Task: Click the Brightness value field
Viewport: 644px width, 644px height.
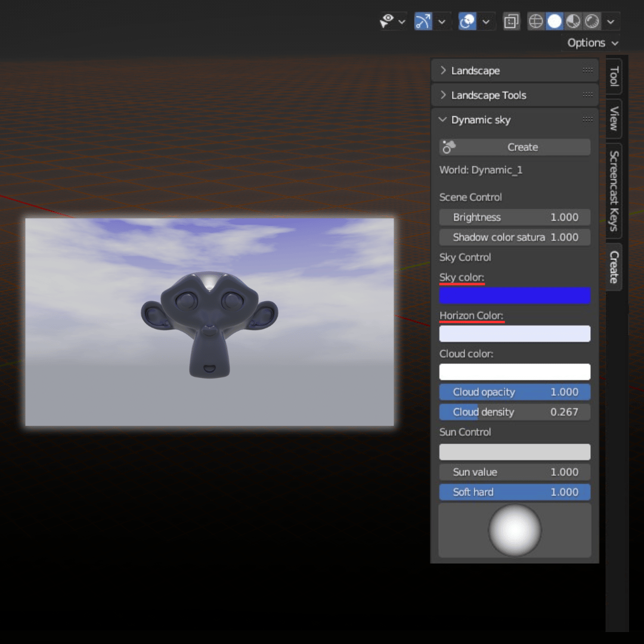Action: click(515, 217)
